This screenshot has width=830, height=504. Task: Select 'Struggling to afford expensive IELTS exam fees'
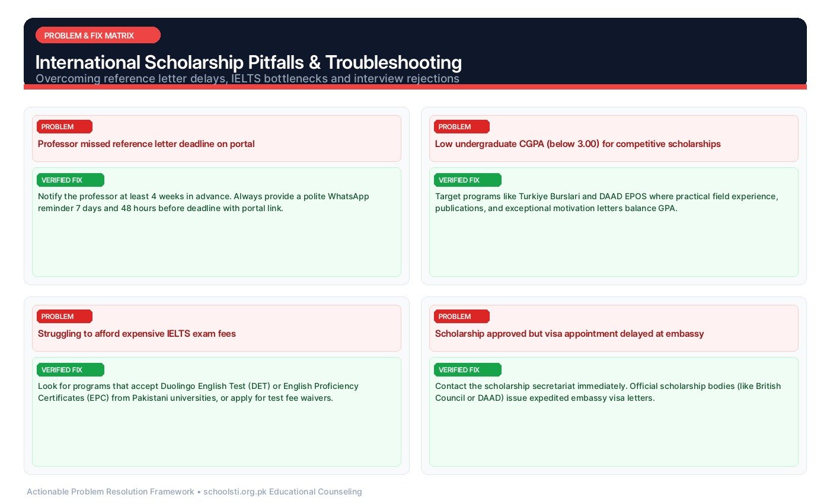coord(137,333)
